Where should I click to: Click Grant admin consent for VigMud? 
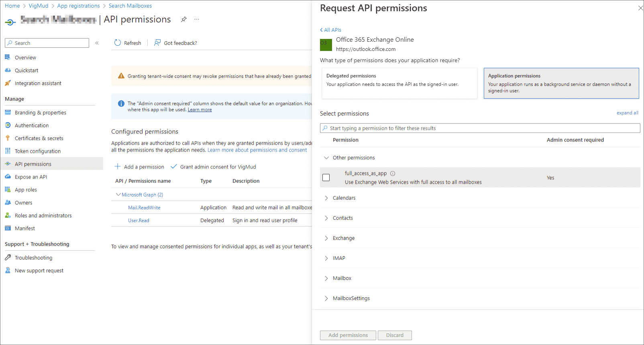click(218, 167)
